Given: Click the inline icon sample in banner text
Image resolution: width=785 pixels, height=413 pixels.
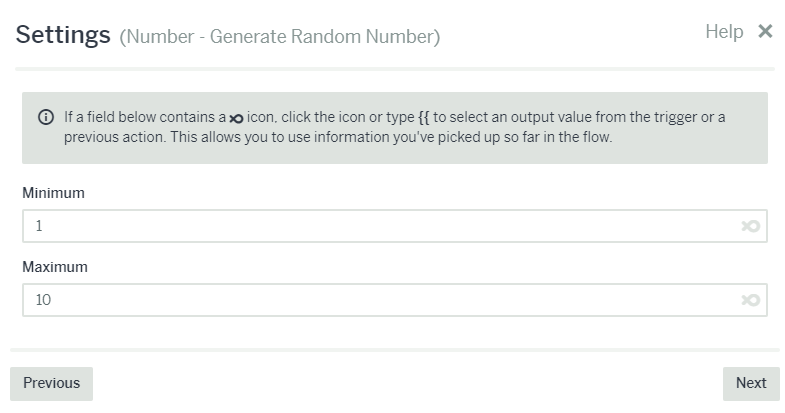Looking at the screenshot, I should (236, 118).
